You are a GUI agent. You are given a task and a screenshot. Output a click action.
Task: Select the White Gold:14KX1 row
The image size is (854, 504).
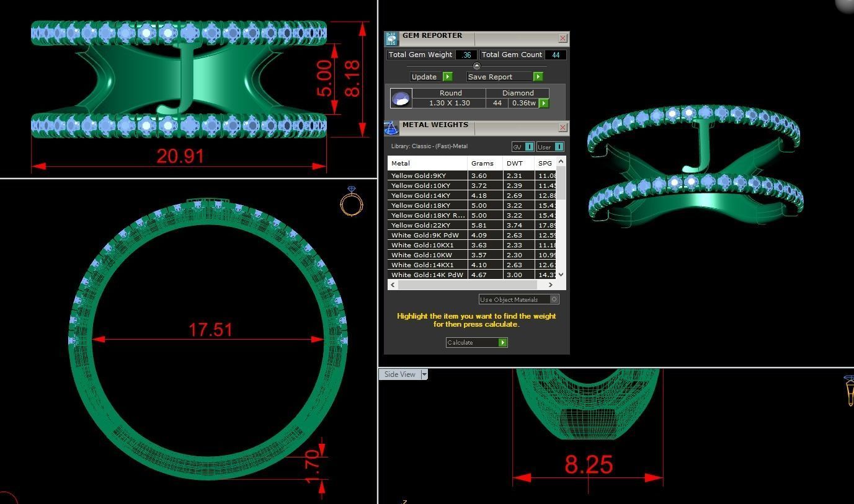click(472, 265)
